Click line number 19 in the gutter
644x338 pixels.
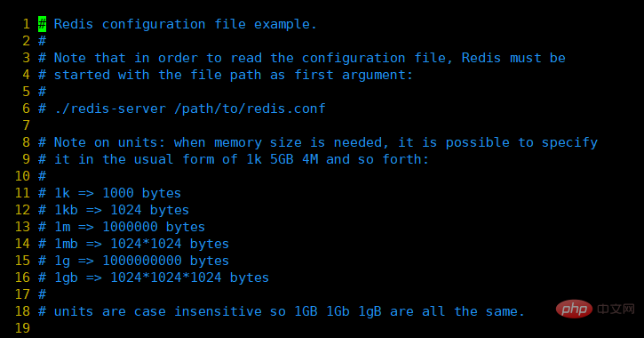coord(22,328)
